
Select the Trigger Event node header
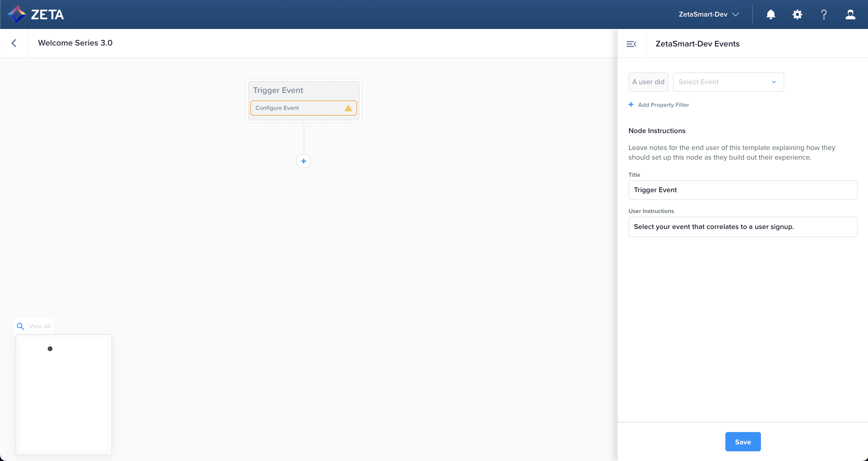(x=278, y=90)
